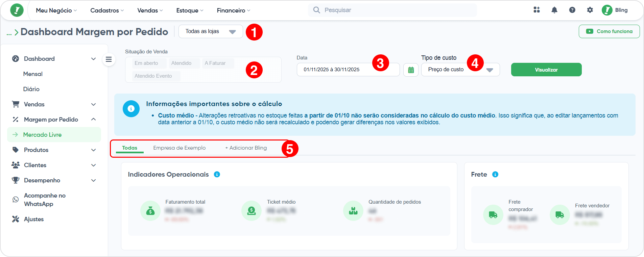Open Acompanhe no WhatsApp link
644x257 pixels.
pyautogui.click(x=45, y=200)
